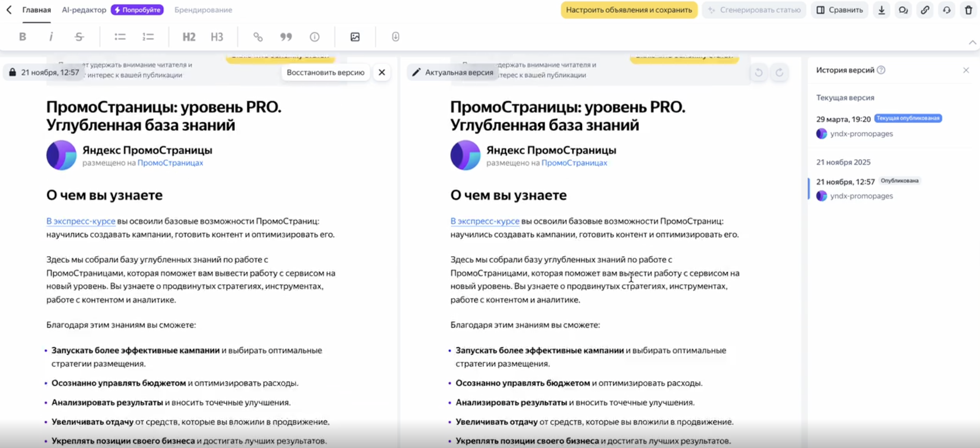
Task: Toggle bold formatting in editor toolbar
Action: tap(23, 37)
